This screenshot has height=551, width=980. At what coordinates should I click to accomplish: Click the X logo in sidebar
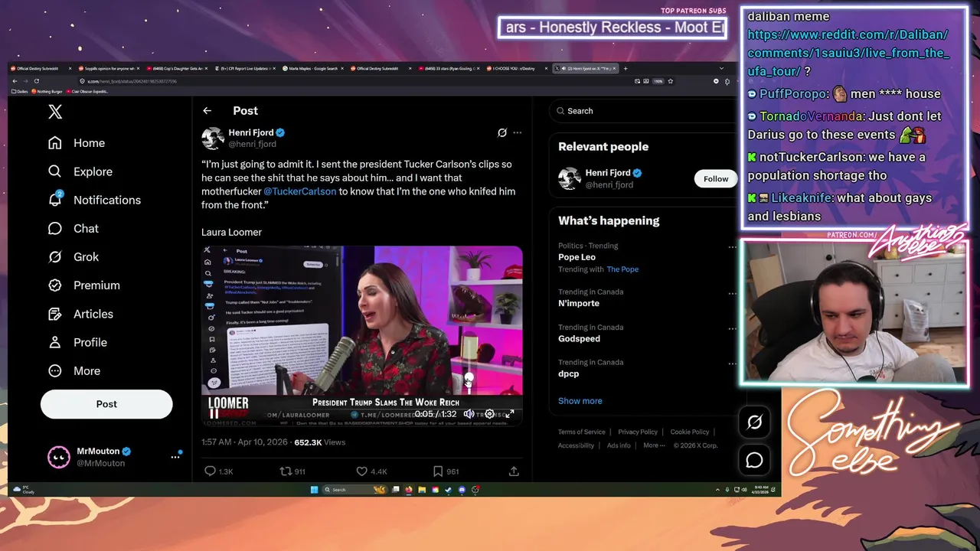[x=55, y=112]
